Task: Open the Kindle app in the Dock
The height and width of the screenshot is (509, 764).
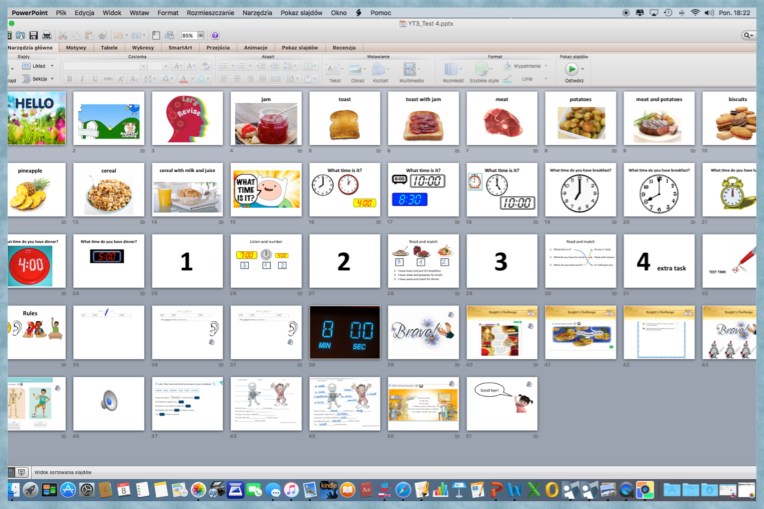Action: [329, 490]
